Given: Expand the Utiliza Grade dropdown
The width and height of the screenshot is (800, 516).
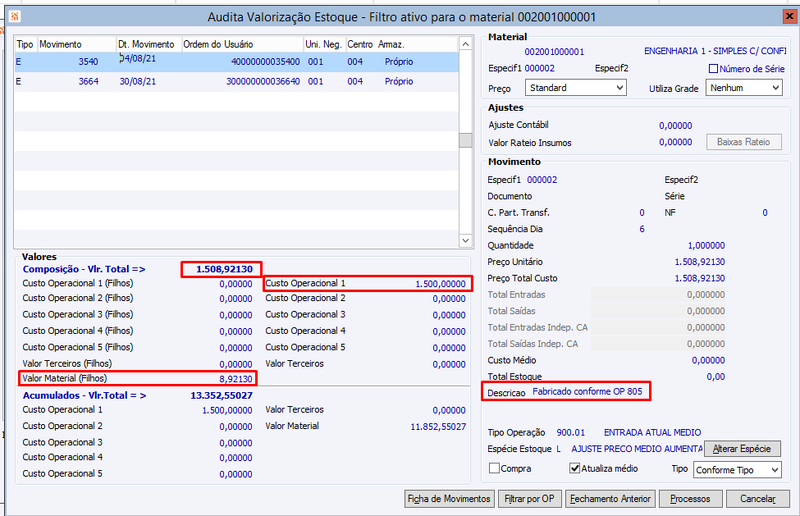Looking at the screenshot, I should 744,88.
